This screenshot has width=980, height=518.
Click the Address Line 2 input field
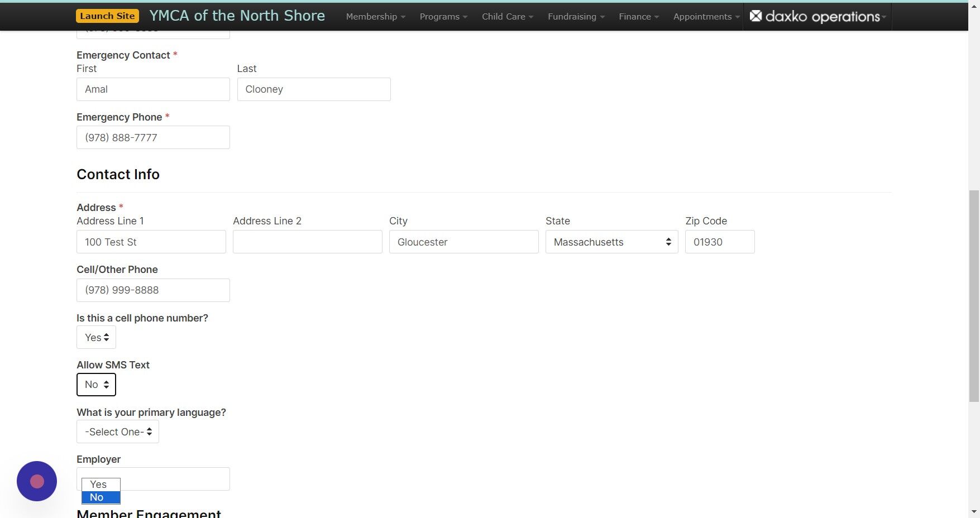pos(307,242)
